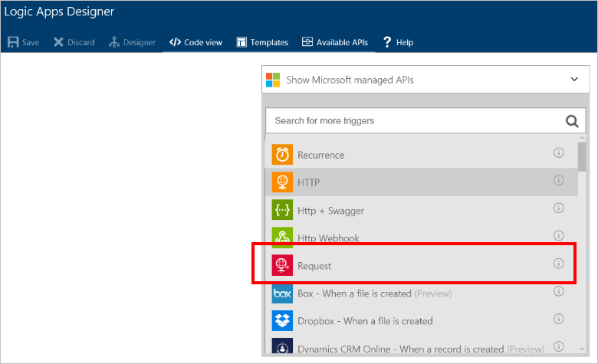Select the Dynamics CRM Online icon
The height and width of the screenshot is (364, 598).
(x=282, y=346)
